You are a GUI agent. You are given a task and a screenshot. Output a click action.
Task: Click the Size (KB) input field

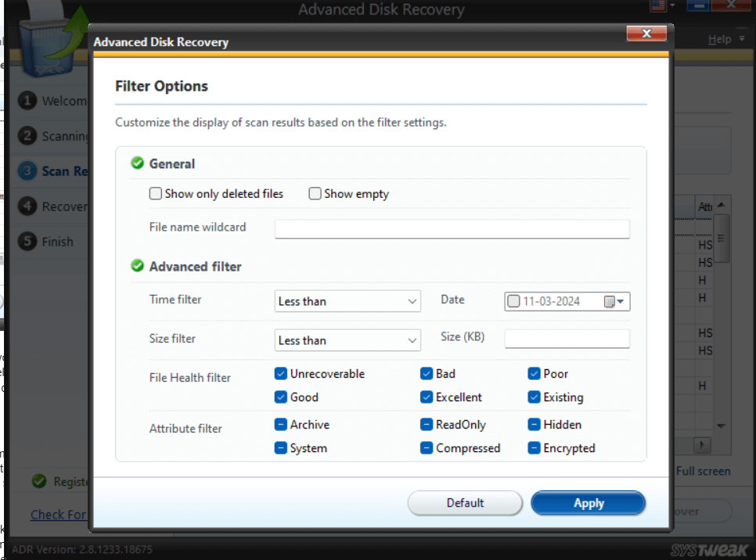pos(567,339)
